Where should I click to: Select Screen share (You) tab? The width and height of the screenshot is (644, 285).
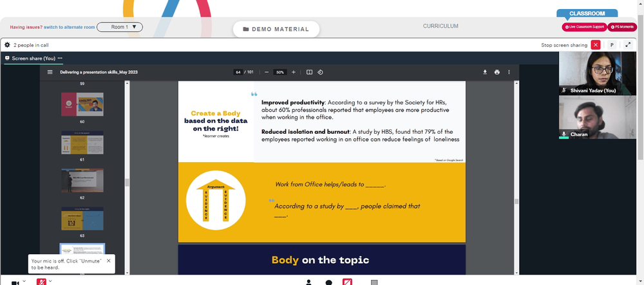point(33,59)
